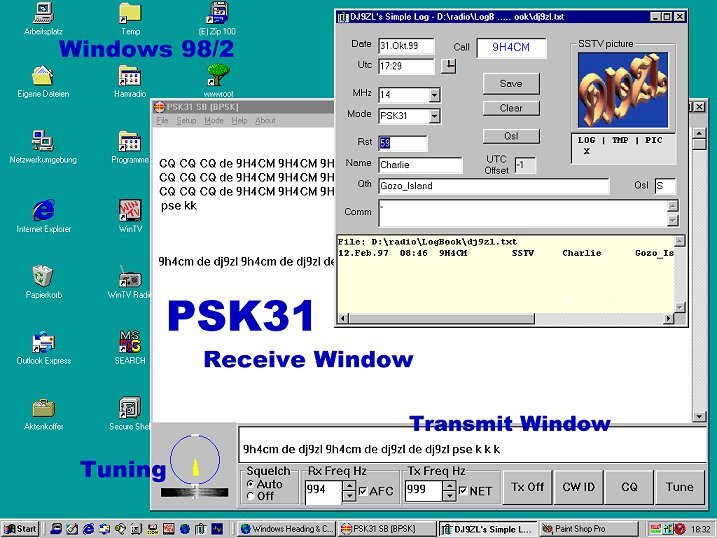Click the Qsl button in Simple Log

click(511, 136)
